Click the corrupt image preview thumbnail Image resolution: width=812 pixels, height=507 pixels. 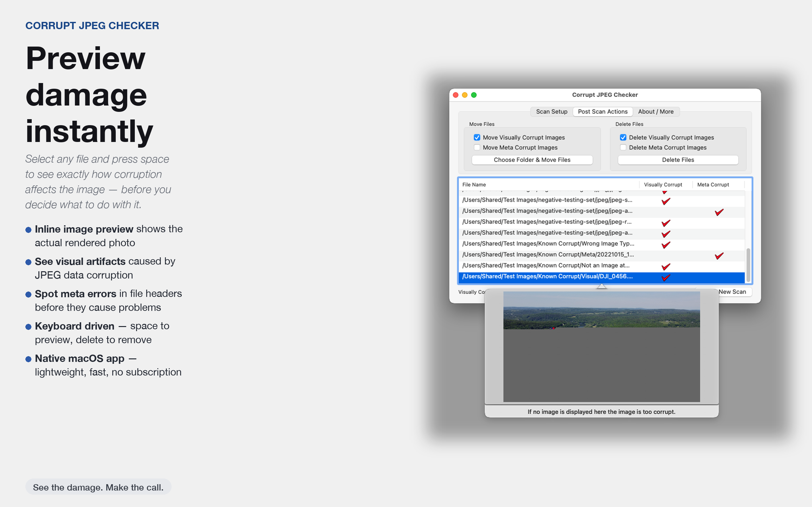[601, 346]
